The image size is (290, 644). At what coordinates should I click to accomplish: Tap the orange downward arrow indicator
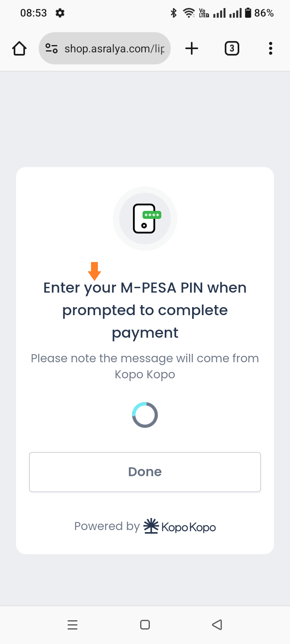click(94, 271)
